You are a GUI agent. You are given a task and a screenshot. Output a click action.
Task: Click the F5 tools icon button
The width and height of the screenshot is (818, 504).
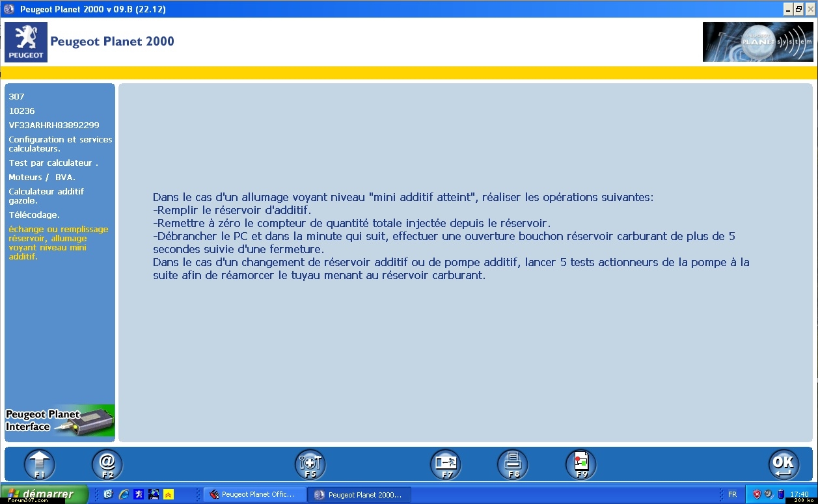310,465
